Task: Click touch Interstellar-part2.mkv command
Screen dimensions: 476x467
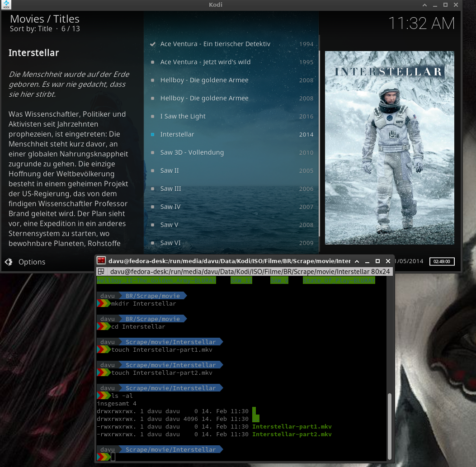Action: coord(162,373)
